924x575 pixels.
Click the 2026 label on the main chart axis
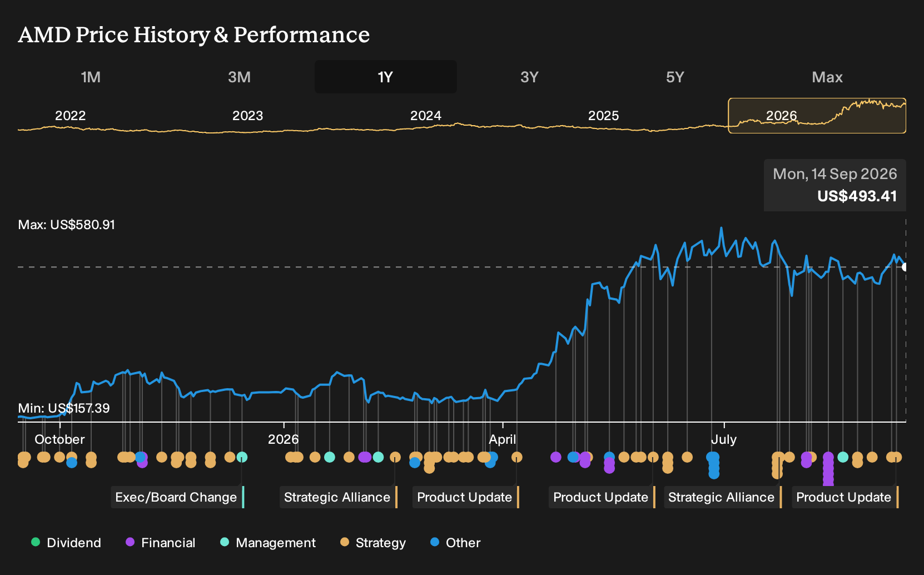point(284,439)
